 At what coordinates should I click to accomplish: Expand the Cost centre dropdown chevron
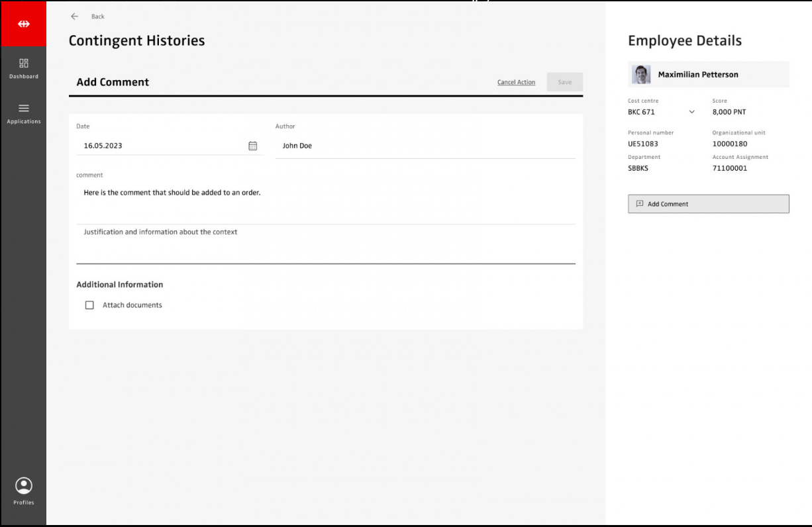pyautogui.click(x=692, y=112)
